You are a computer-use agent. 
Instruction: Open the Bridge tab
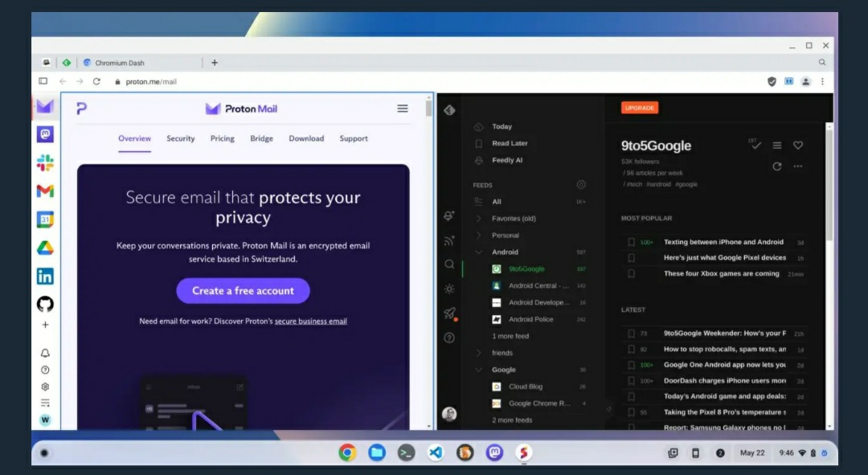tap(261, 138)
